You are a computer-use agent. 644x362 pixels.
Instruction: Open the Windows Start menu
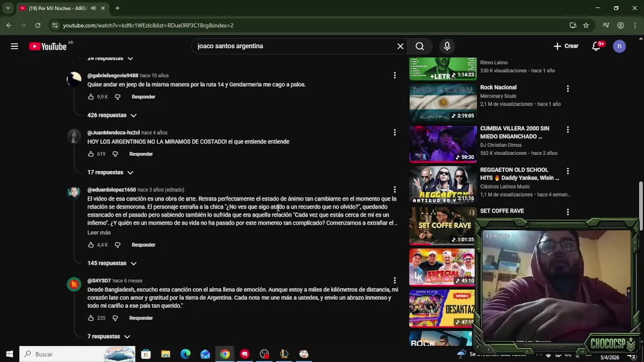point(10,354)
